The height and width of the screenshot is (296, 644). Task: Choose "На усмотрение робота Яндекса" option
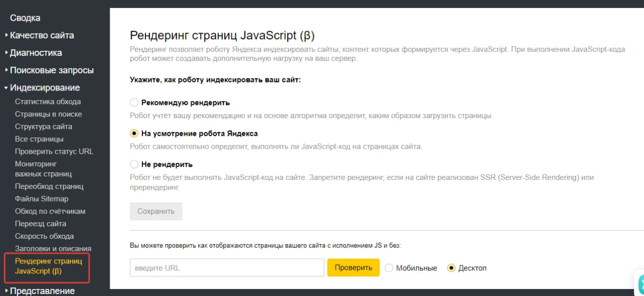point(134,134)
